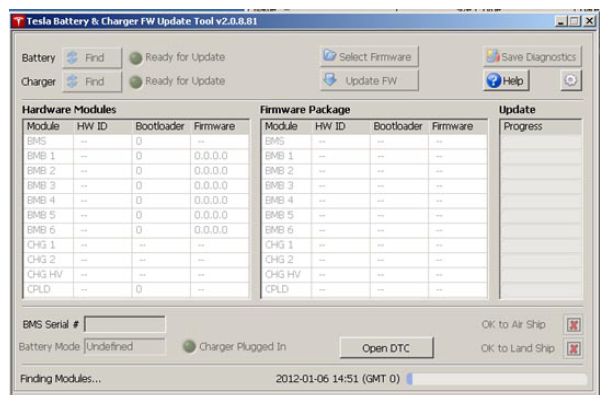Select BMB 5 row in Hardware Modules

136,215
